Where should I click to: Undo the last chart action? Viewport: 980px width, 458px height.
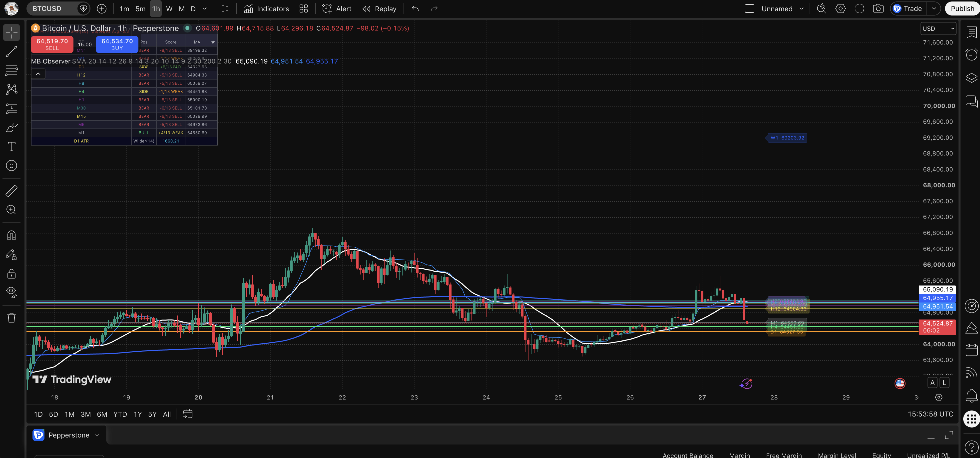point(416,9)
